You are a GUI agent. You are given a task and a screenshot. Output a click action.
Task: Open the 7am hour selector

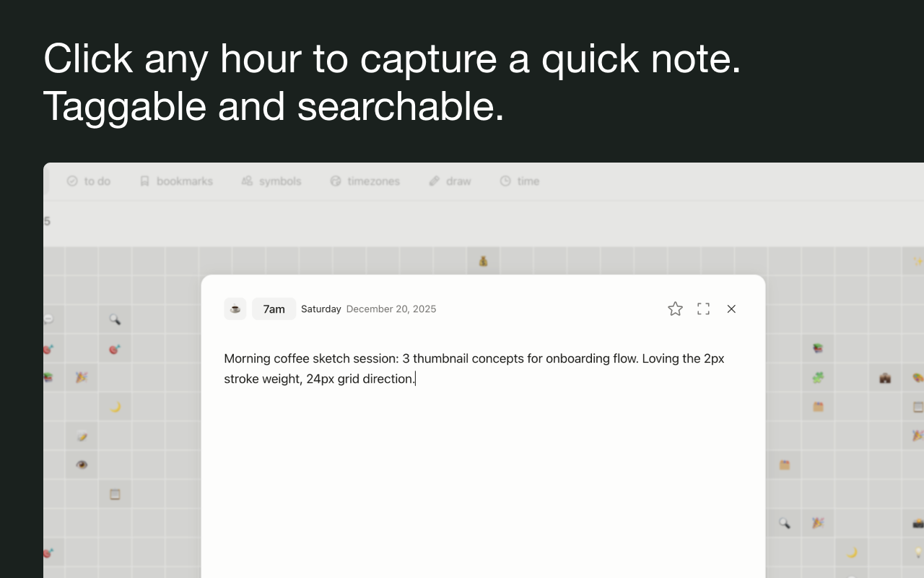pyautogui.click(x=274, y=309)
